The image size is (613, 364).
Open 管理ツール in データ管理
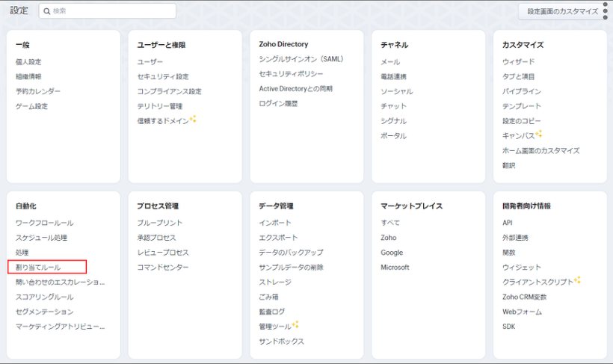click(x=275, y=326)
